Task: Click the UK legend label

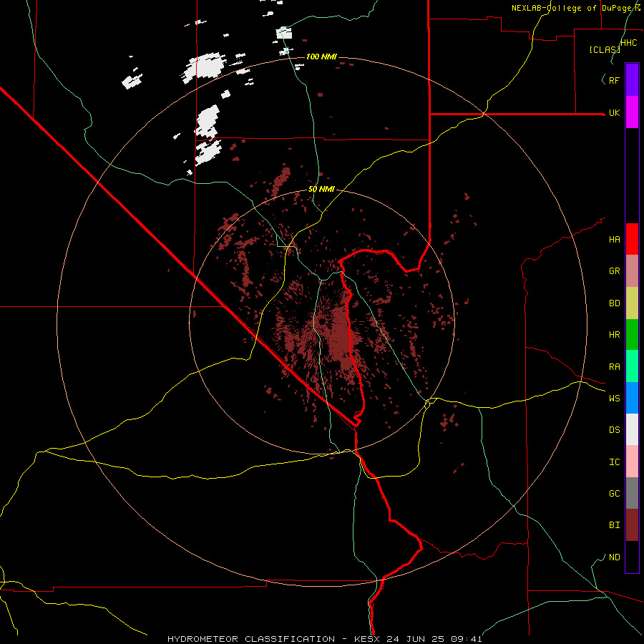Action: [x=614, y=112]
